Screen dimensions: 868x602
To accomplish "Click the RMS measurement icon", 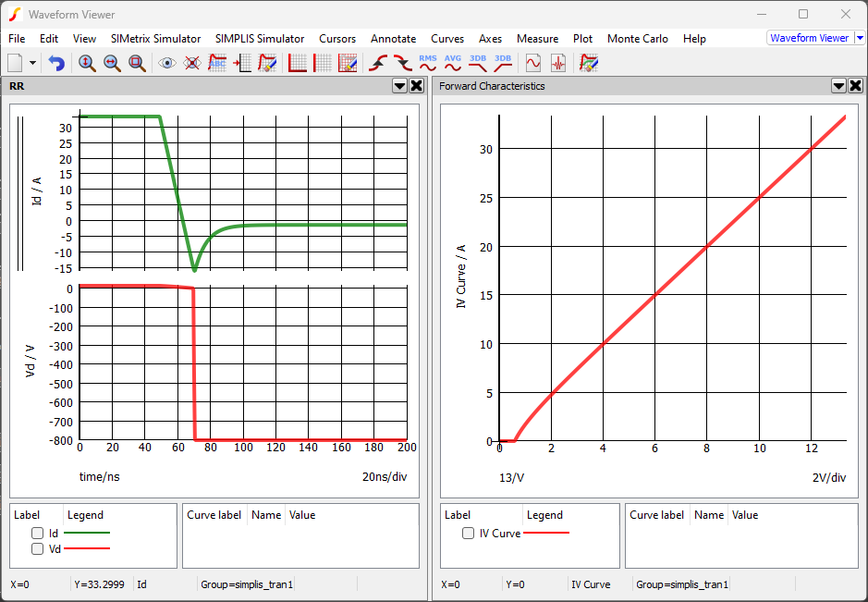I will click(428, 63).
